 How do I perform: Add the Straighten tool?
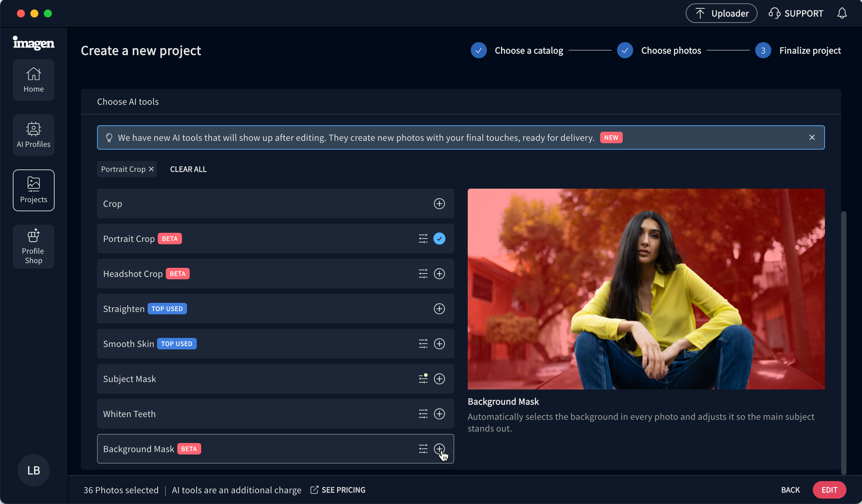(x=439, y=309)
